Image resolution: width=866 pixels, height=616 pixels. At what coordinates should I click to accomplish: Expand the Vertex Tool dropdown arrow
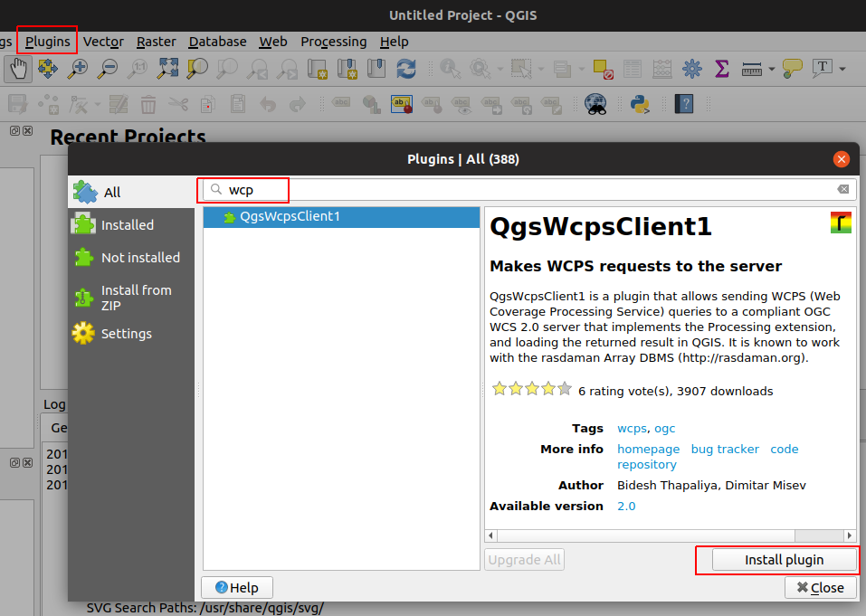(98, 104)
